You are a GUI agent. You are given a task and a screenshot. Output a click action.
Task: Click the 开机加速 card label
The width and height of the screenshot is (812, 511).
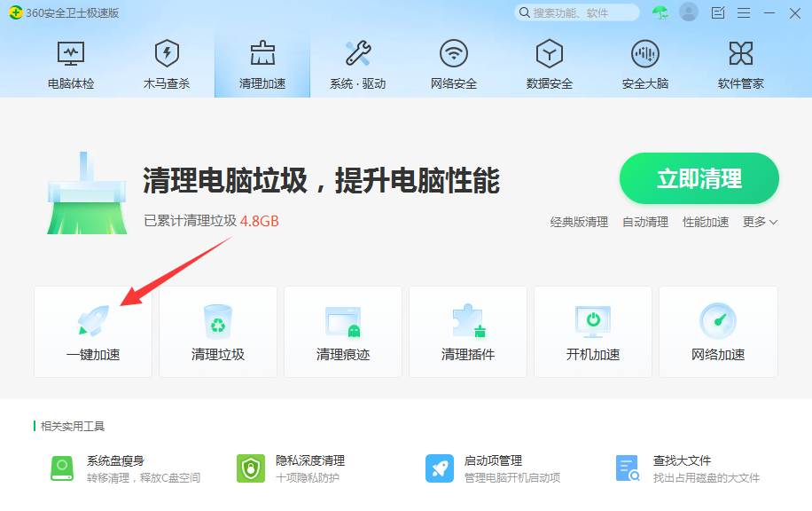pyautogui.click(x=593, y=355)
